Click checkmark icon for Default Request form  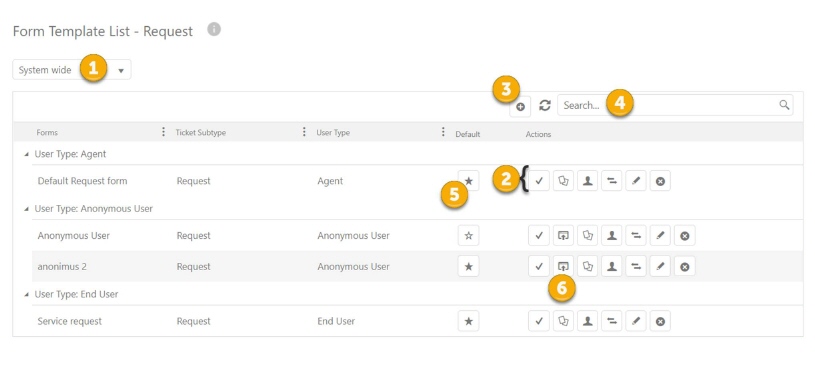(x=539, y=181)
